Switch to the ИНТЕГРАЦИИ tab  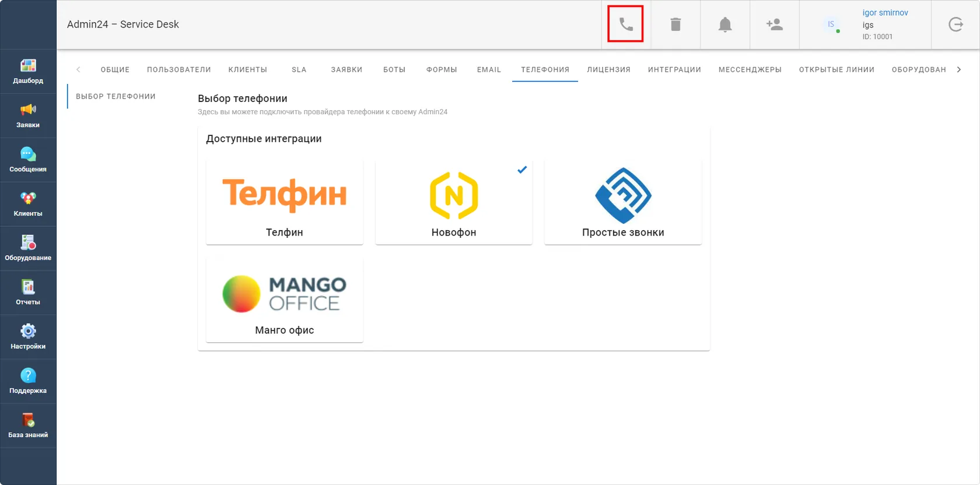[674, 69]
